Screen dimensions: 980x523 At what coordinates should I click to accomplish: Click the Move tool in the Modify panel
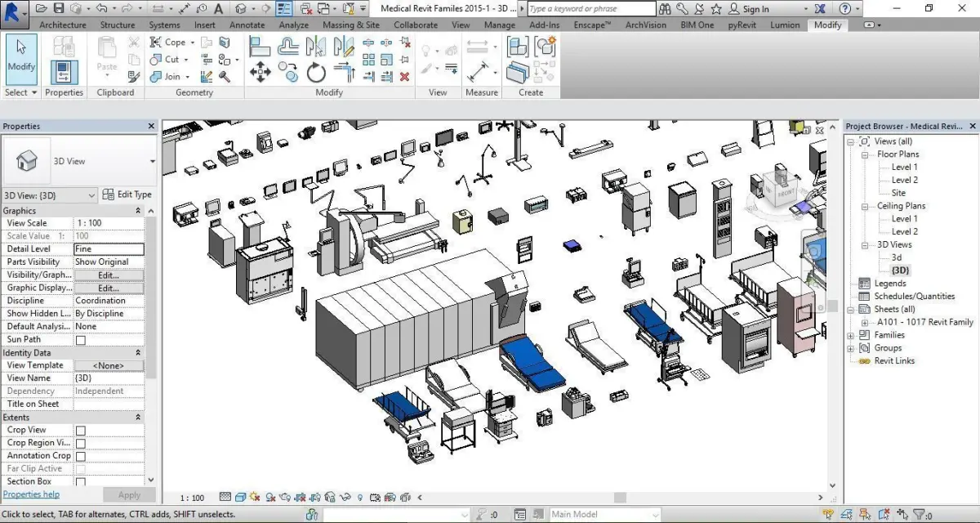pos(261,72)
